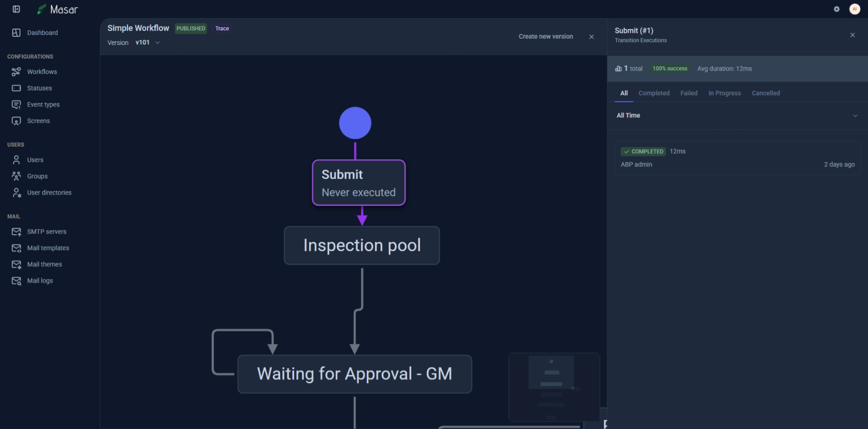The height and width of the screenshot is (429, 868).
Task: Switch to the Failed tab
Action: tap(688, 93)
